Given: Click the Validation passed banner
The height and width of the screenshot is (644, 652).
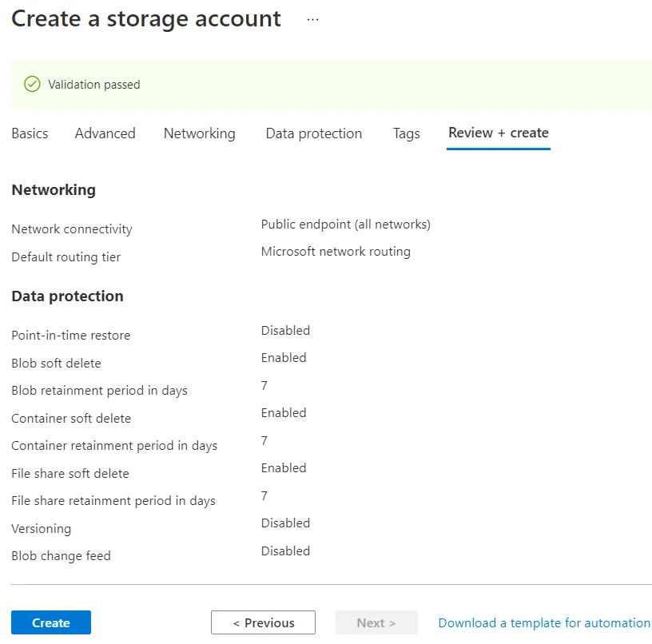Looking at the screenshot, I should [x=326, y=83].
